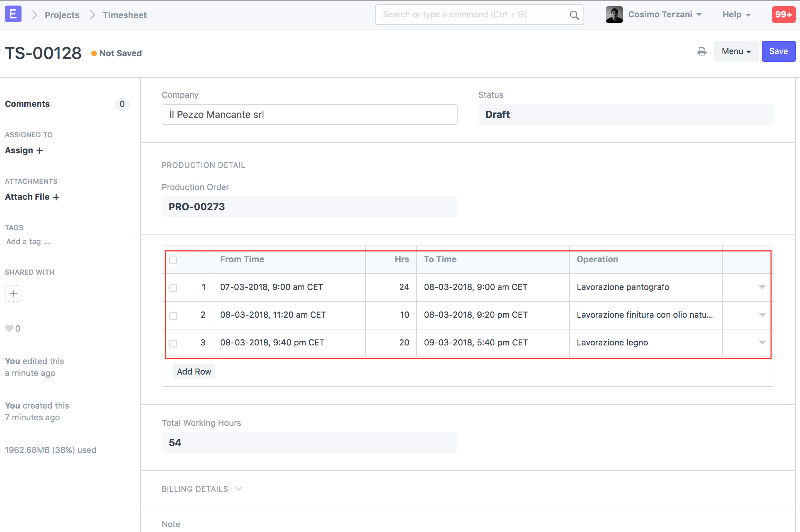Click the search magnifier icon
This screenshot has height=532, width=800.
[574, 15]
